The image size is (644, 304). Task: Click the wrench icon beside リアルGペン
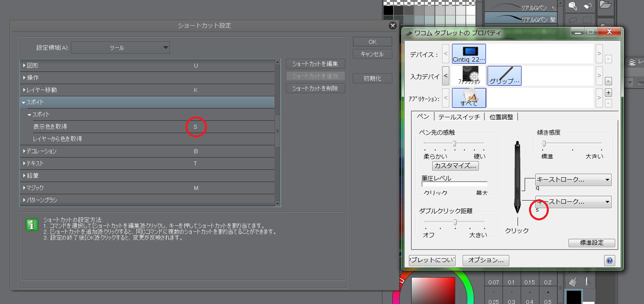tap(554, 8)
